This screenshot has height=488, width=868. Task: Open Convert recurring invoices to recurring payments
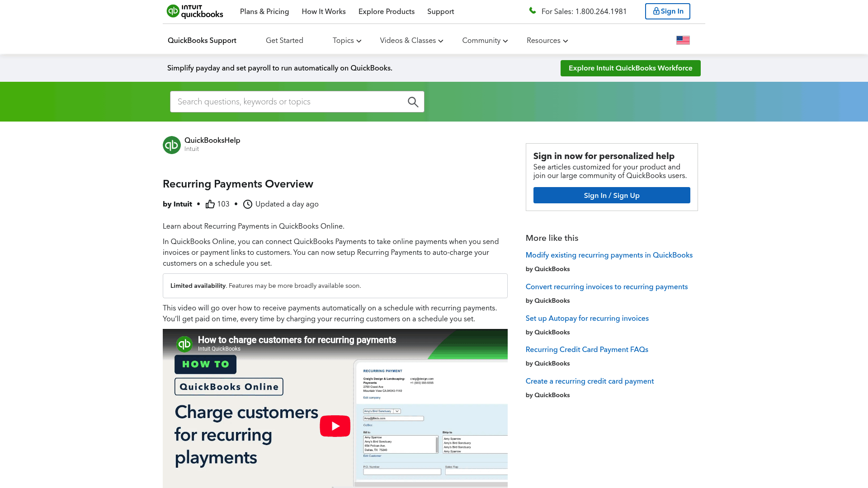pos(607,287)
